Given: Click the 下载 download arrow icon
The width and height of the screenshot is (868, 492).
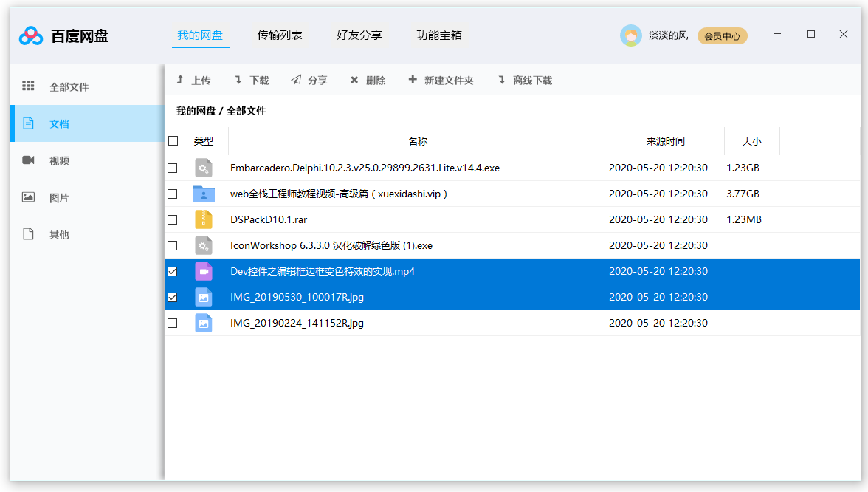Looking at the screenshot, I should click(x=238, y=80).
